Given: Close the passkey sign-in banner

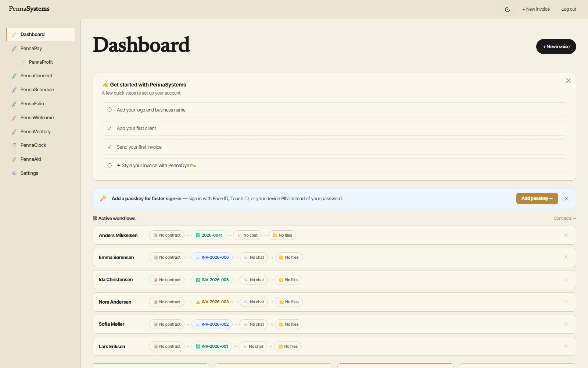Looking at the screenshot, I should (x=566, y=199).
